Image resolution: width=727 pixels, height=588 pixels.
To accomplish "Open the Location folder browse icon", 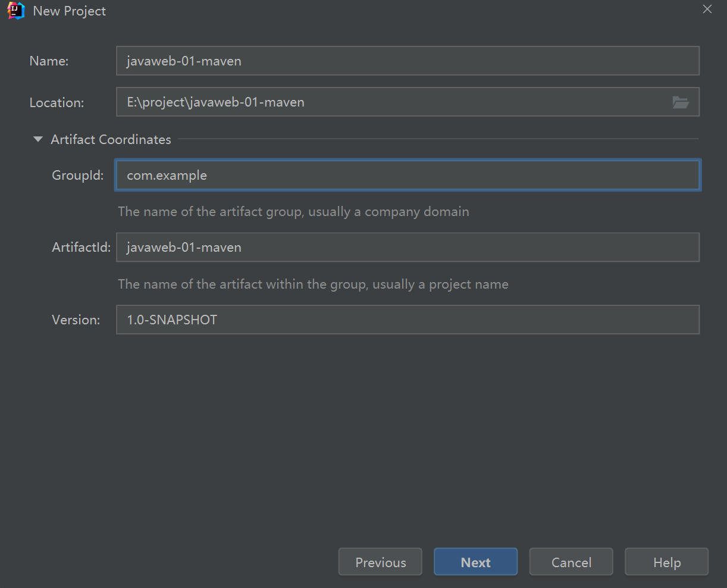I will pos(681,102).
